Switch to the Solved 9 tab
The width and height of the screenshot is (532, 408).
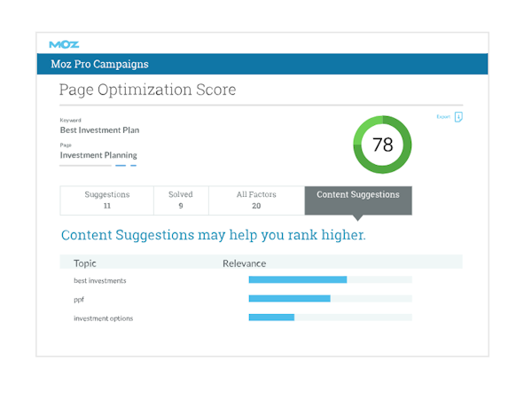point(181,200)
